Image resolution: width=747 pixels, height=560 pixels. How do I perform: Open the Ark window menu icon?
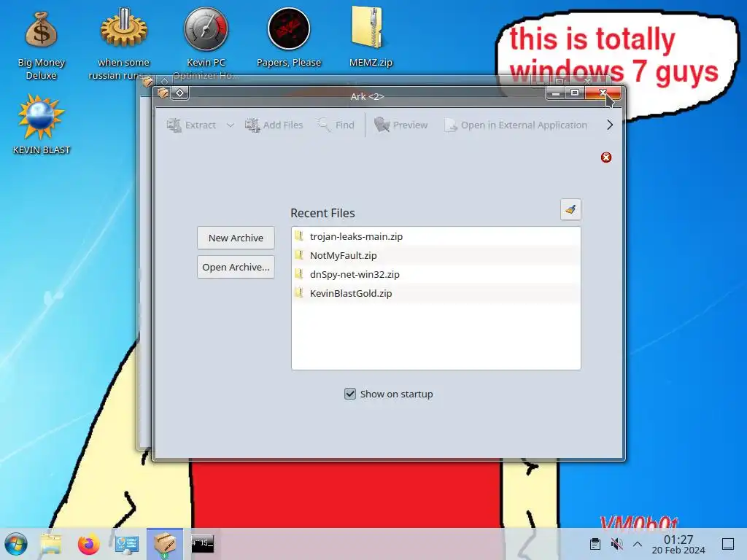coord(163,93)
